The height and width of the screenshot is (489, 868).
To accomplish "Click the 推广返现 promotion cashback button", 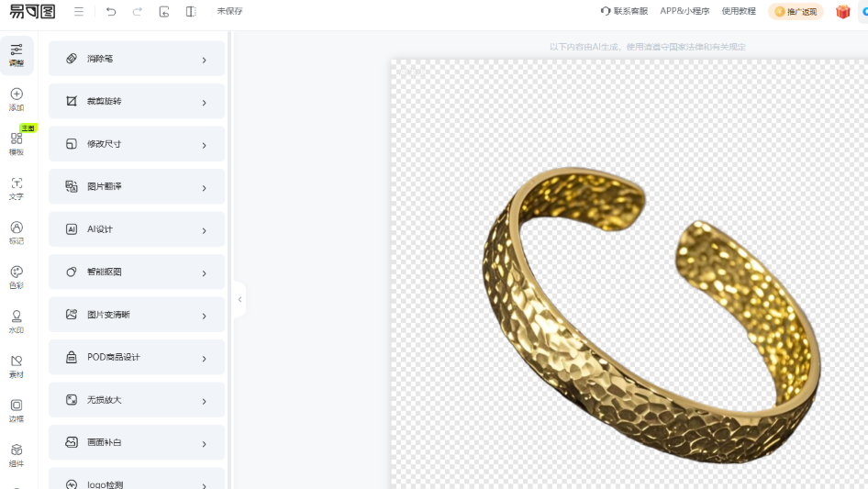I will tap(796, 12).
